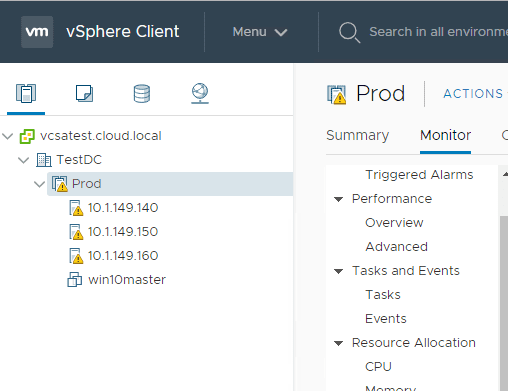The height and width of the screenshot is (391, 508).
Task: Select vcsatest.cloud.local in the tree
Action: click(x=101, y=136)
